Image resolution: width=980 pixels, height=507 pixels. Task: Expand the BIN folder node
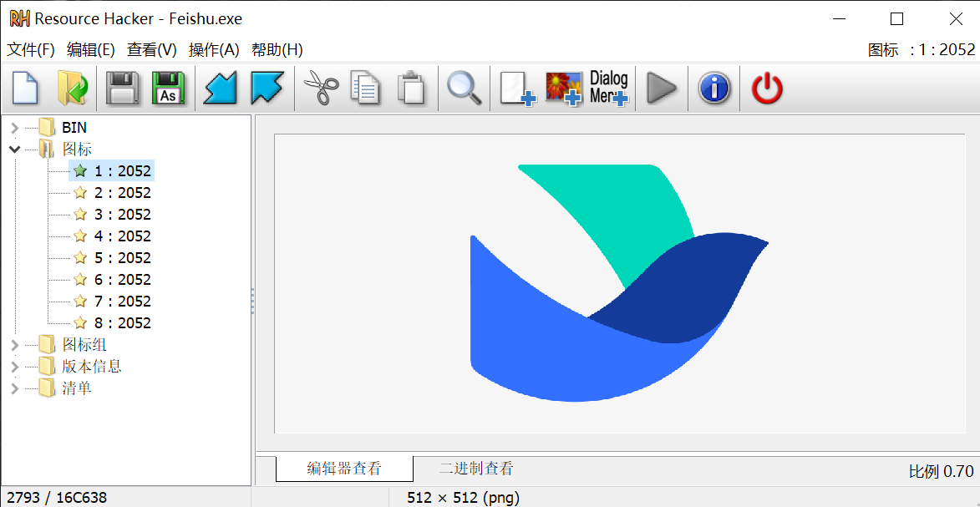[x=15, y=129]
